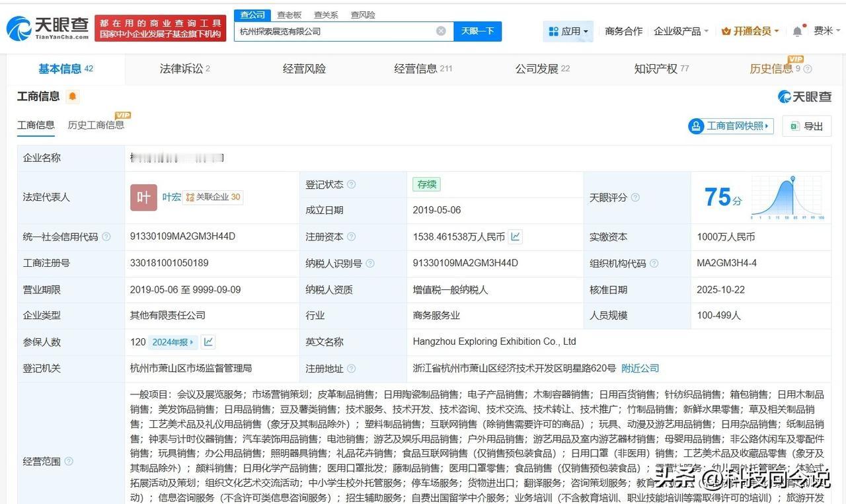This screenshot has width=846, height=504.
Task: Select the 查公司 search tab
Action: (252, 15)
